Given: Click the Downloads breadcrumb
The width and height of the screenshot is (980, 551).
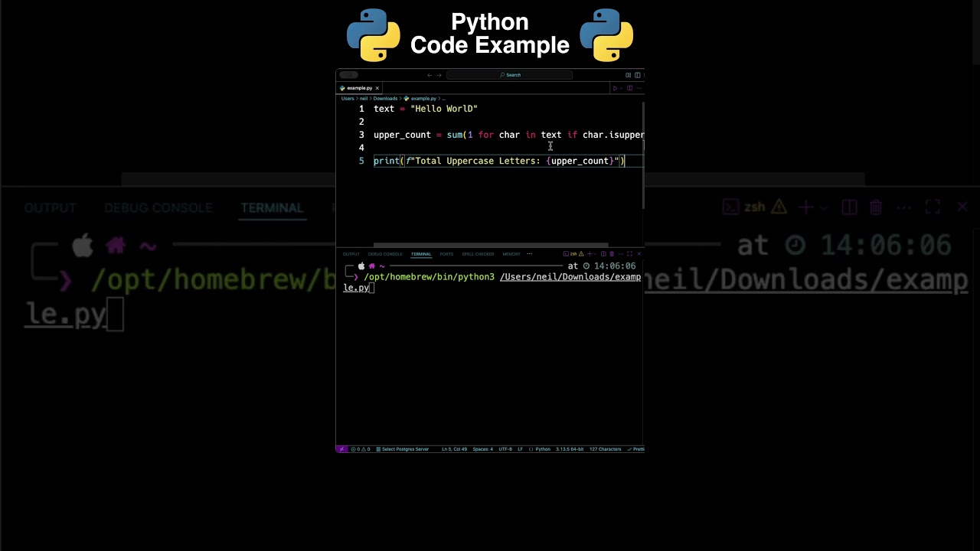Looking at the screenshot, I should point(385,99).
